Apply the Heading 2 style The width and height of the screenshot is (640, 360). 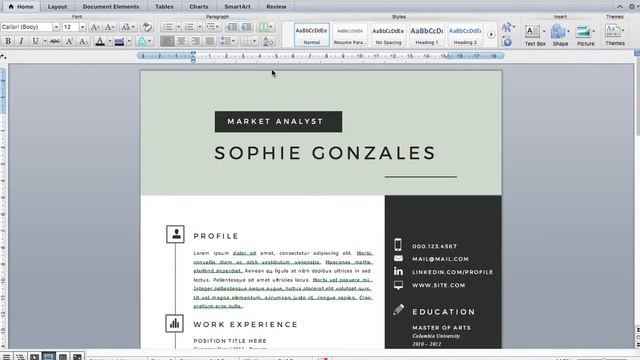pos(465,35)
